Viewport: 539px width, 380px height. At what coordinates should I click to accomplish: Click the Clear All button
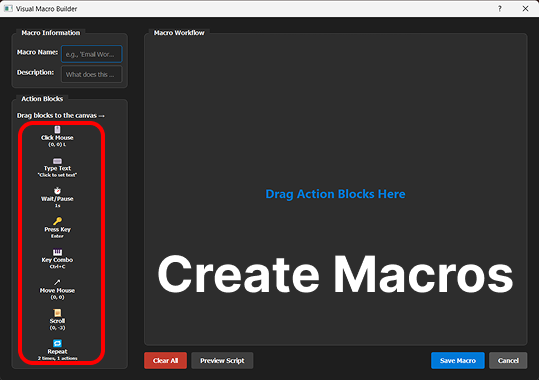click(x=165, y=360)
